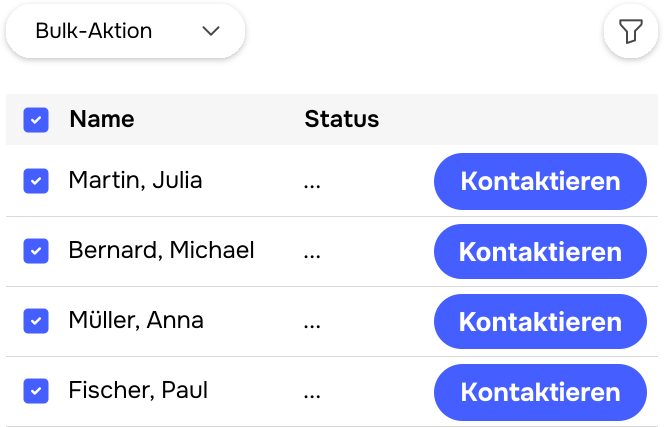Contact Müller, Anna via Kontaktieren button
This screenshot has height=427, width=664.
[540, 322]
